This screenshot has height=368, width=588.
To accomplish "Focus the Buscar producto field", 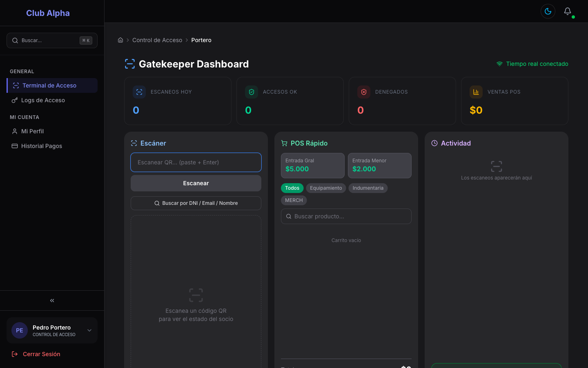I will tap(346, 216).
